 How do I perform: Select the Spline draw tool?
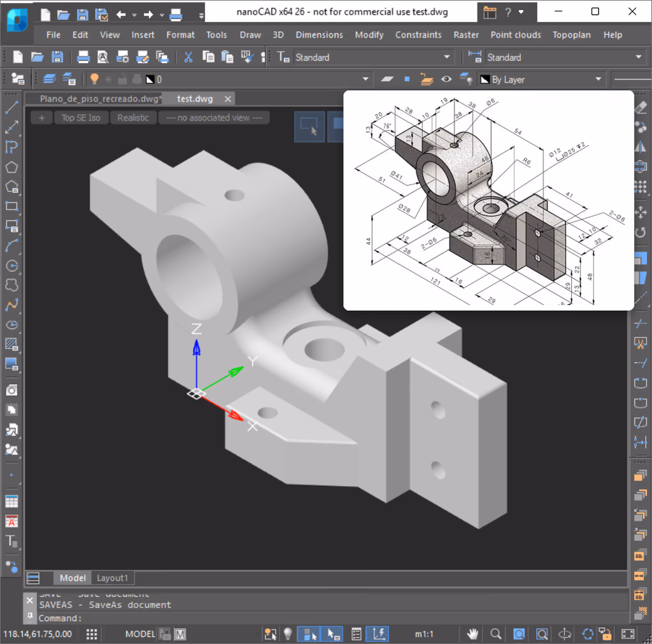[11, 305]
